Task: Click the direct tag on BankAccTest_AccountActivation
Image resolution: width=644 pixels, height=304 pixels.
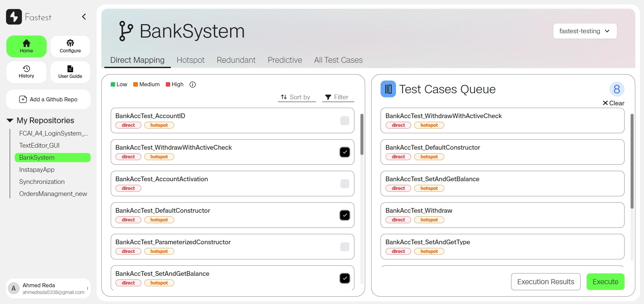Action: pyautogui.click(x=128, y=189)
